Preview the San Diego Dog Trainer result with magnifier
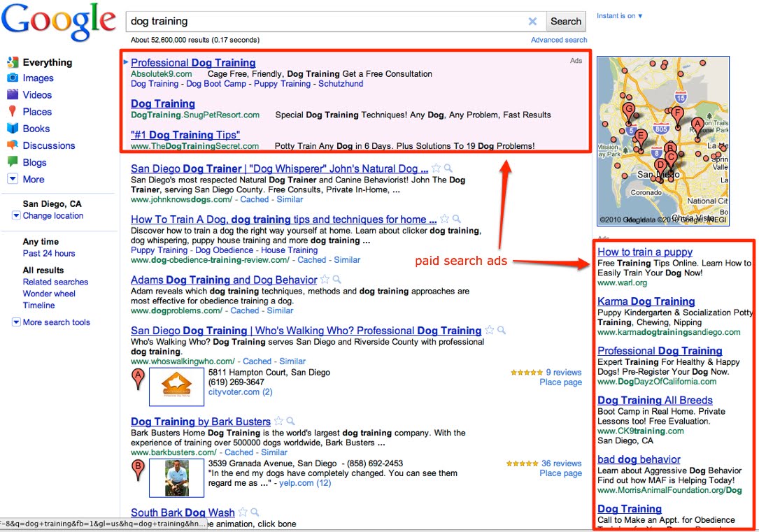The height and width of the screenshot is (532, 759). (448, 168)
